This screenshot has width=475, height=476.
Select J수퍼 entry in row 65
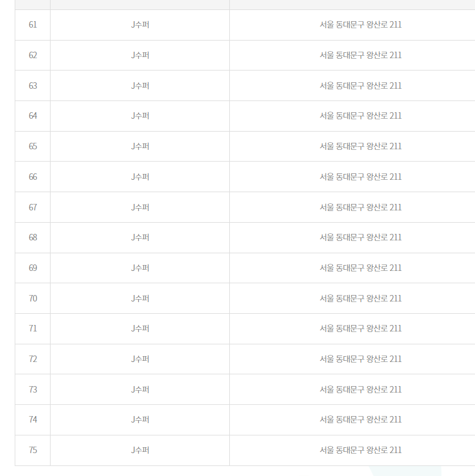140,146
